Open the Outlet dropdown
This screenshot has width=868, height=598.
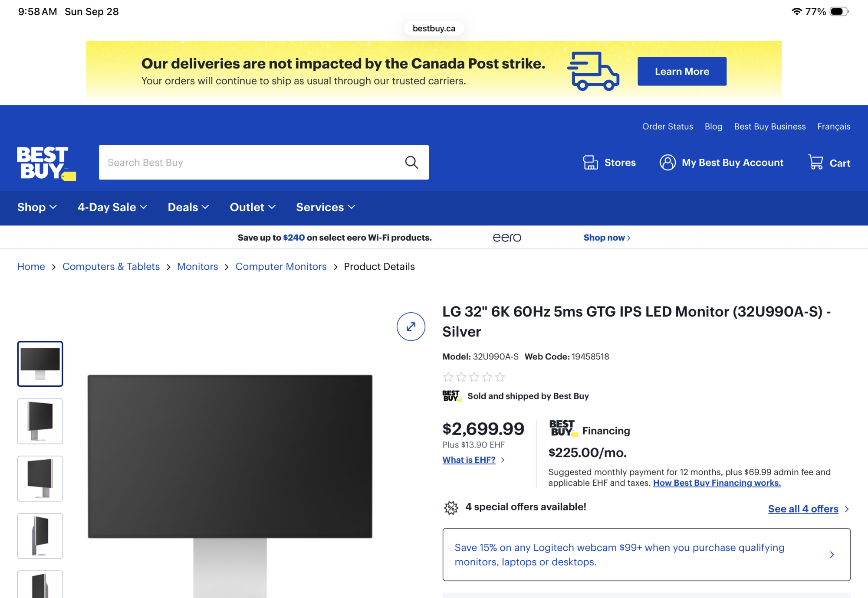click(252, 207)
